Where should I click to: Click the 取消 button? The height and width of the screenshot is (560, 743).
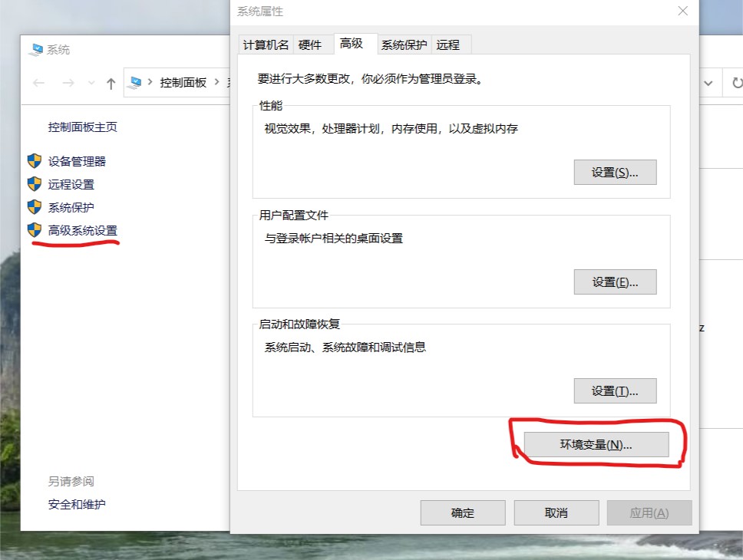pyautogui.click(x=556, y=513)
